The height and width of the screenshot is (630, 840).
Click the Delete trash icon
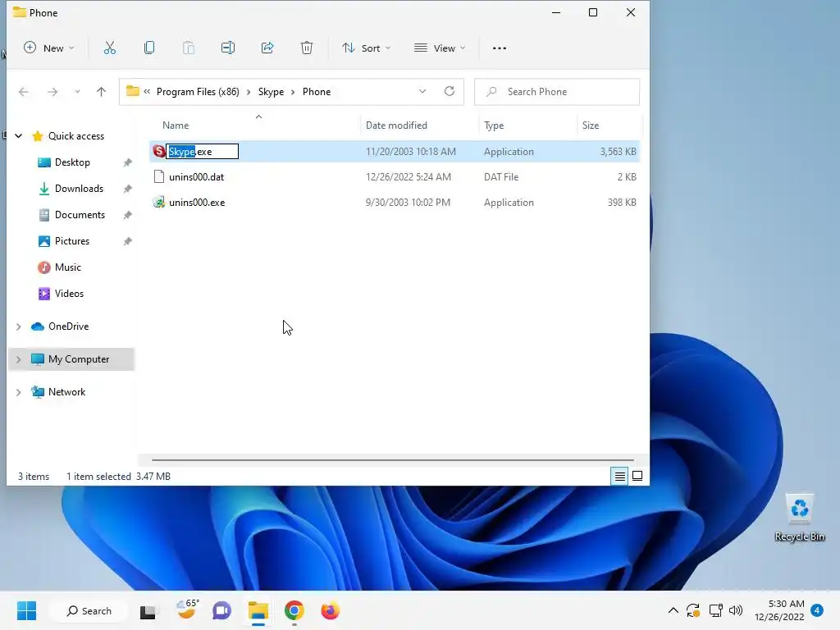click(307, 48)
